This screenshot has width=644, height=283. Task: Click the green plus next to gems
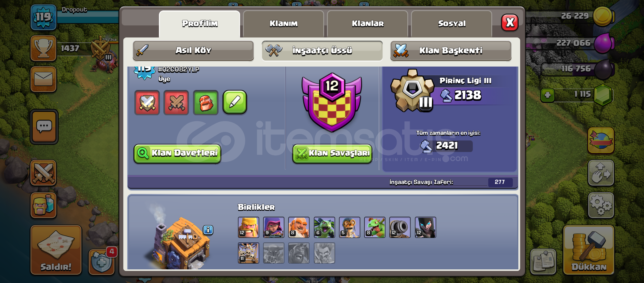coord(547,95)
